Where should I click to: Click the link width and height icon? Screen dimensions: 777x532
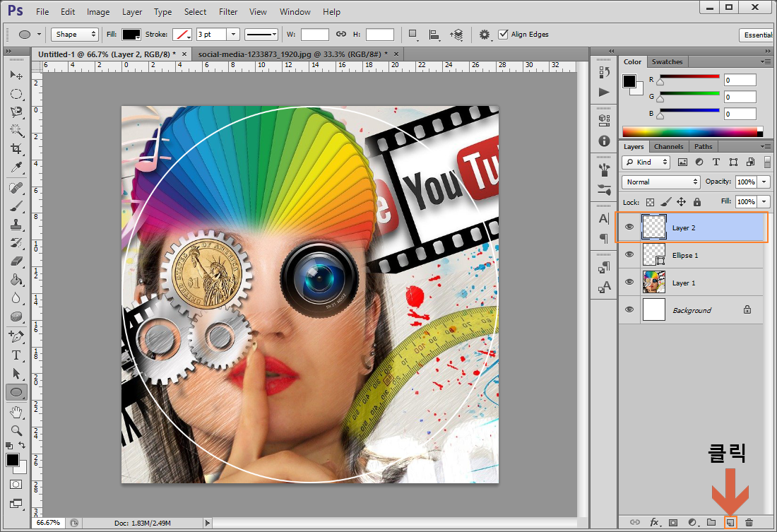tap(341, 34)
